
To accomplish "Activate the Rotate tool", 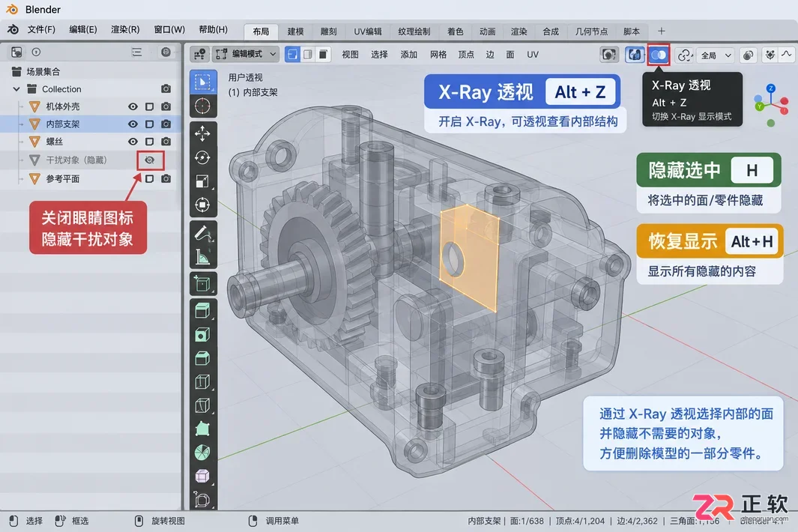I will tap(202, 157).
